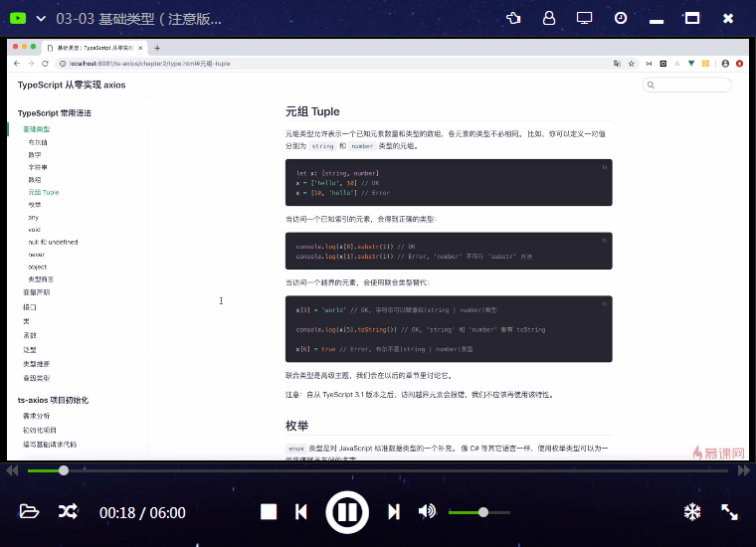Viewport: 756px width, 547px height.
Task: Reload the browser page
Action: coord(45,63)
